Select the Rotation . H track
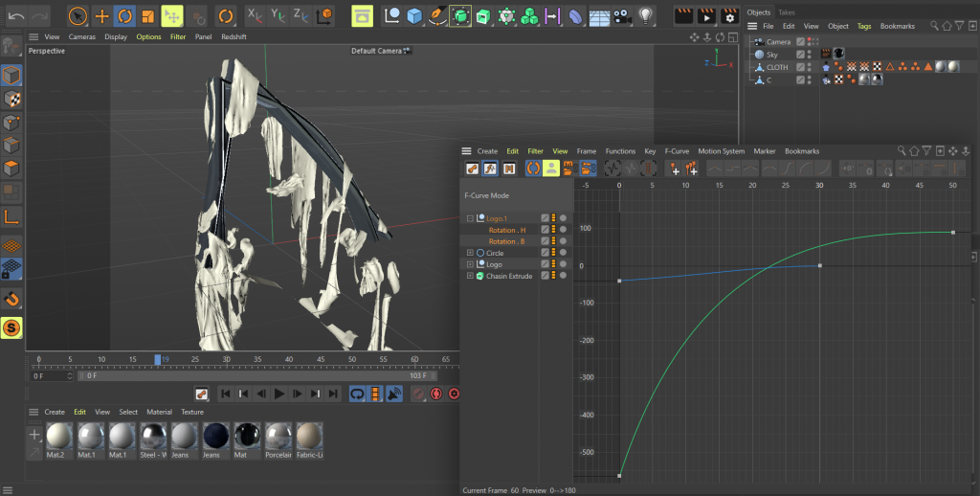The image size is (980, 496). [x=507, y=230]
